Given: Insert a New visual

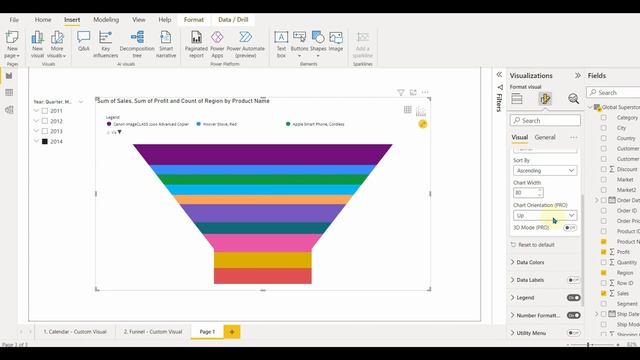Looking at the screenshot, I should point(37,44).
